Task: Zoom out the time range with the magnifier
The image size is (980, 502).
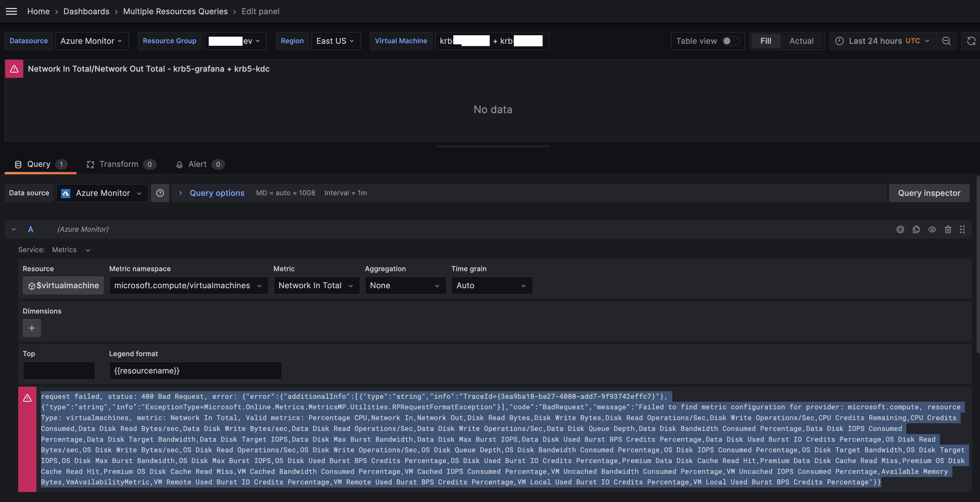Action: [x=947, y=41]
